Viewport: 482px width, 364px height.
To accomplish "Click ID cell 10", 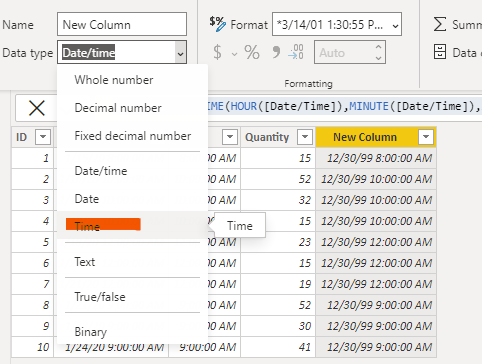I will coord(33,347).
